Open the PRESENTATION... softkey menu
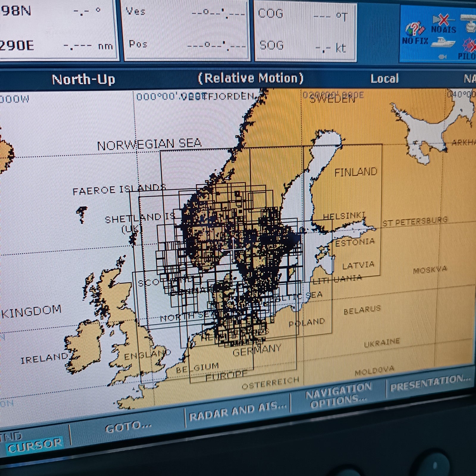Screen dimensions: 476x476 point(430,383)
